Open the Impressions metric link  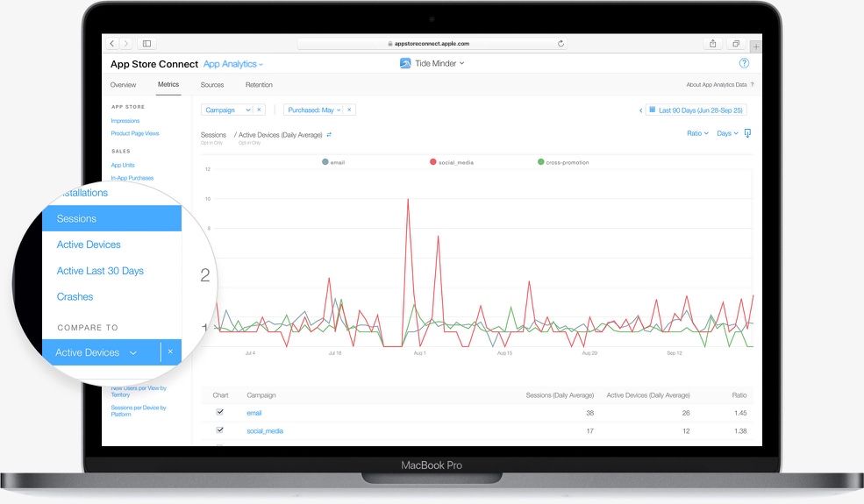pyautogui.click(x=125, y=121)
